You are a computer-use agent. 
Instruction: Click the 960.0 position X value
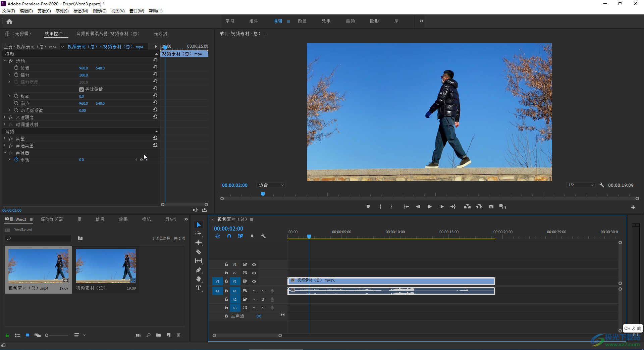pyautogui.click(x=83, y=68)
